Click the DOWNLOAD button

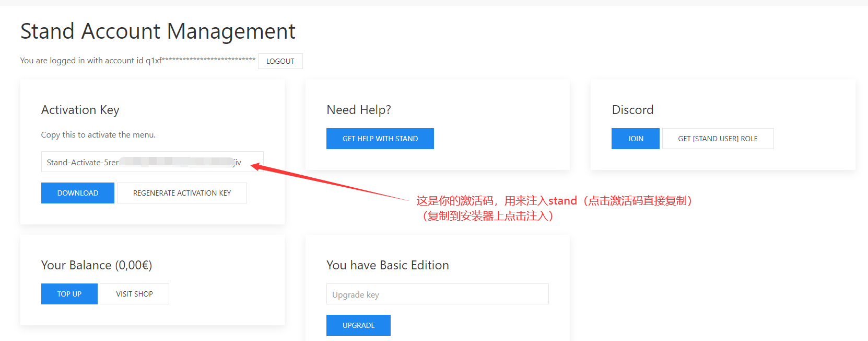[x=78, y=193]
